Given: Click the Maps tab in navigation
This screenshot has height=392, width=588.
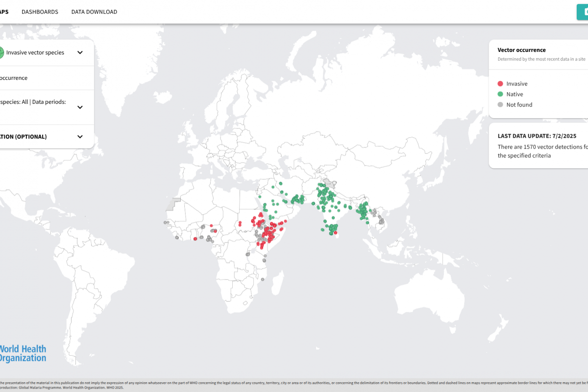Looking at the screenshot, I should pos(4,12).
